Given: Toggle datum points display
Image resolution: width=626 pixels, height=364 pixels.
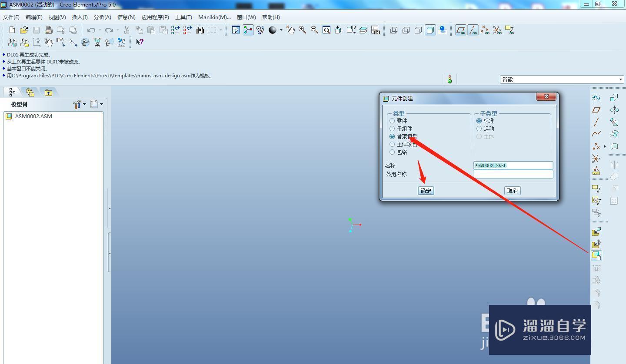Looking at the screenshot, I should click(485, 30).
